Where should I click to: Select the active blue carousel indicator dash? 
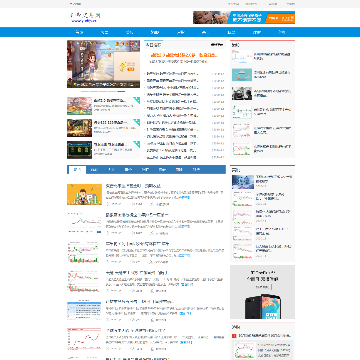tap(121, 91)
